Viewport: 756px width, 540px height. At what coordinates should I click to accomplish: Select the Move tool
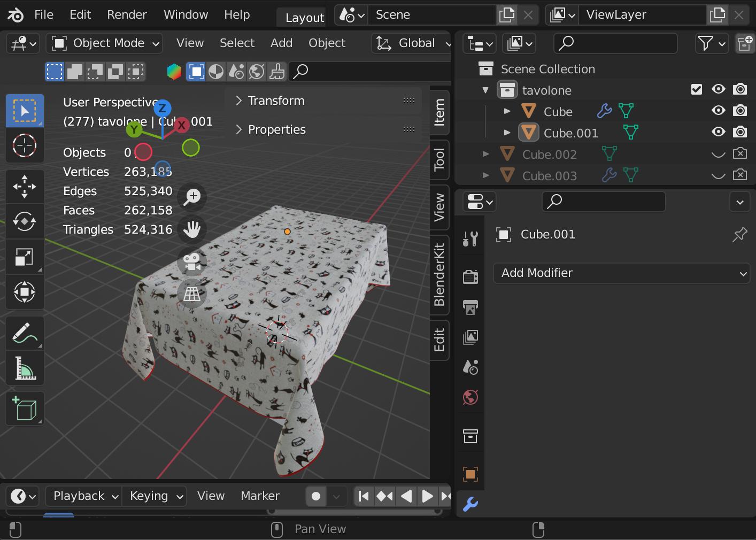click(24, 186)
